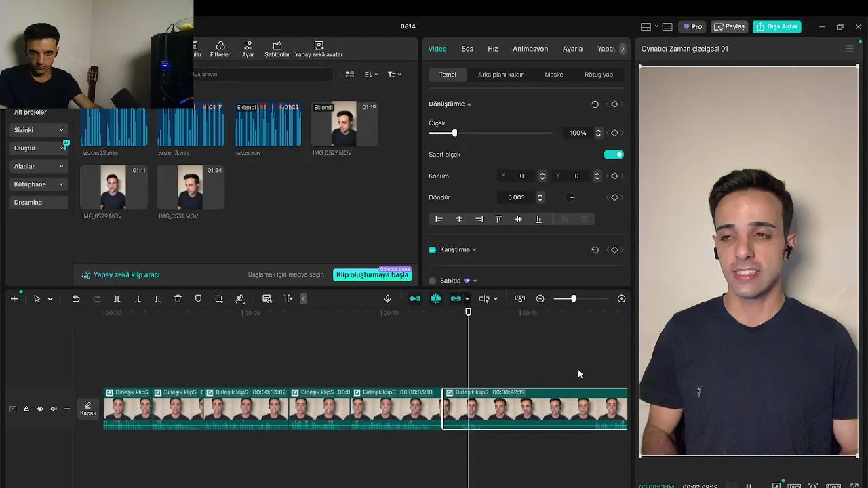868x488 pixels.
Task: Open the Filtreler panel
Action: pos(220,49)
